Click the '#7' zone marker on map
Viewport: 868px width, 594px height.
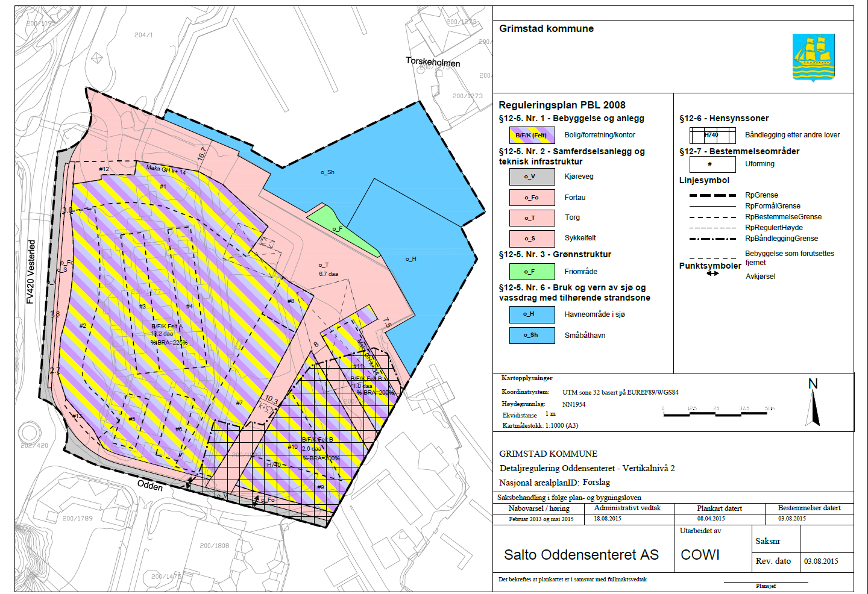click(x=239, y=402)
